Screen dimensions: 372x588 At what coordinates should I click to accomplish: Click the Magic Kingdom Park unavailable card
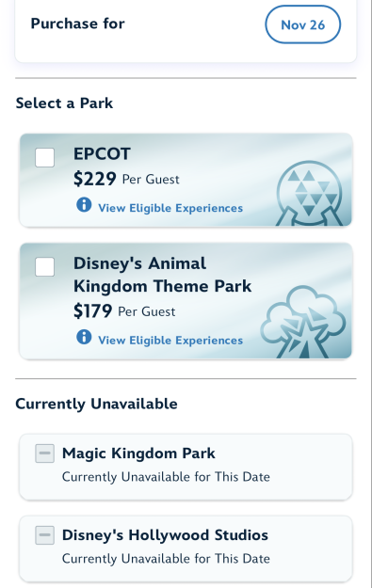(186, 467)
